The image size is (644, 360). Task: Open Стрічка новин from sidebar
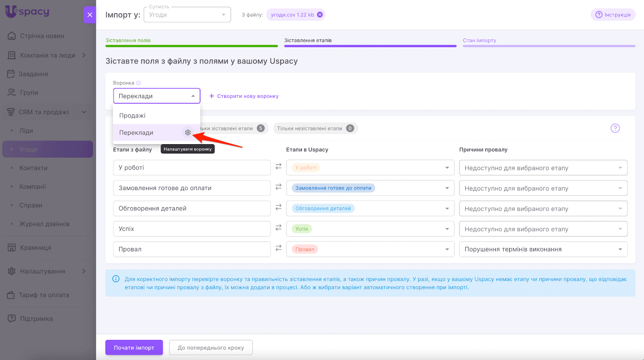(x=42, y=36)
